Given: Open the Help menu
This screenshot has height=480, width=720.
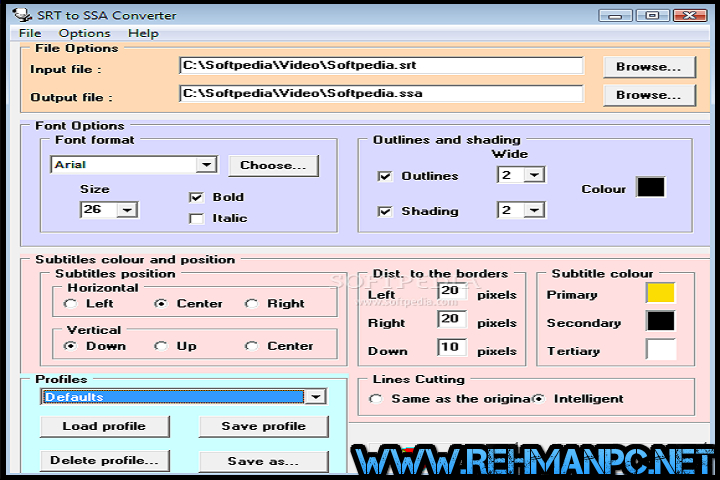Looking at the screenshot, I should pos(143,33).
